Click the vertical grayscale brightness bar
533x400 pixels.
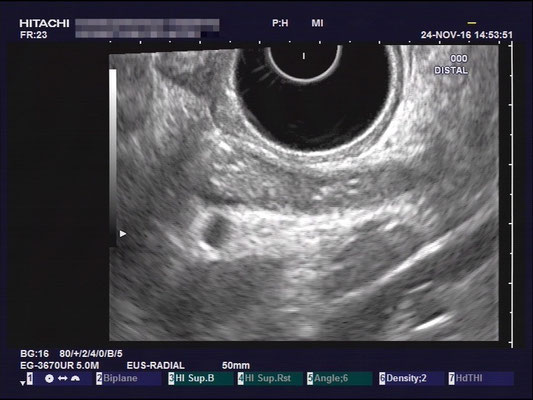(x=113, y=157)
